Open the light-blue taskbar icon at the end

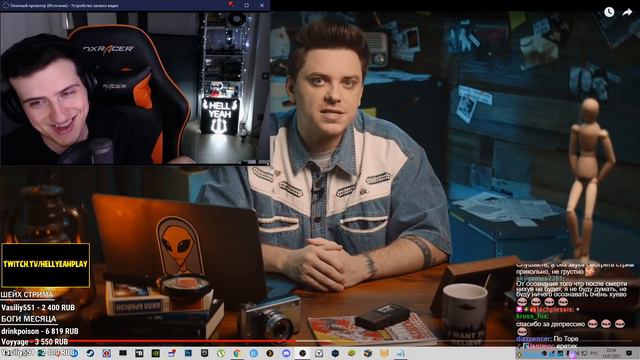(400, 353)
